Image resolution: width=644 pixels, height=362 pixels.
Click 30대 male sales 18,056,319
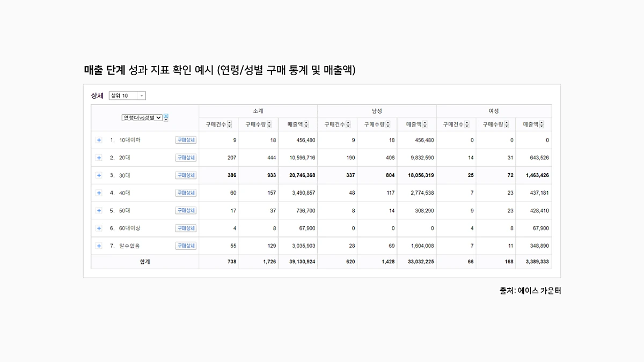point(420,175)
